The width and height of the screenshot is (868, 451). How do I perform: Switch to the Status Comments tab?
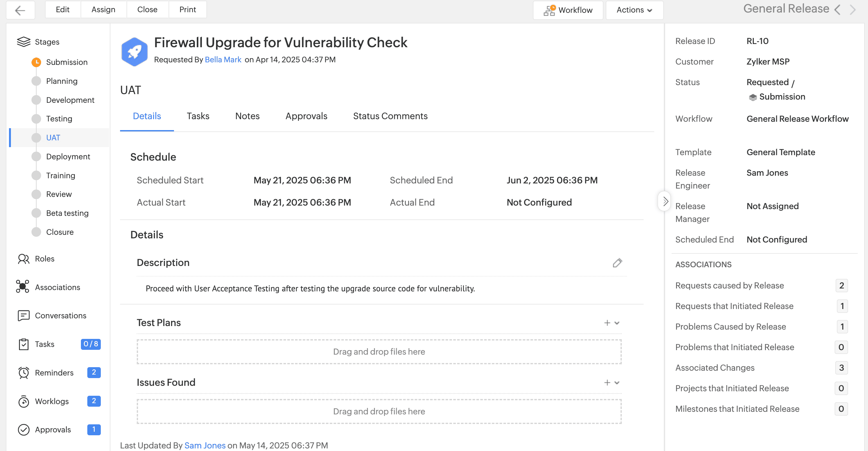[390, 116]
